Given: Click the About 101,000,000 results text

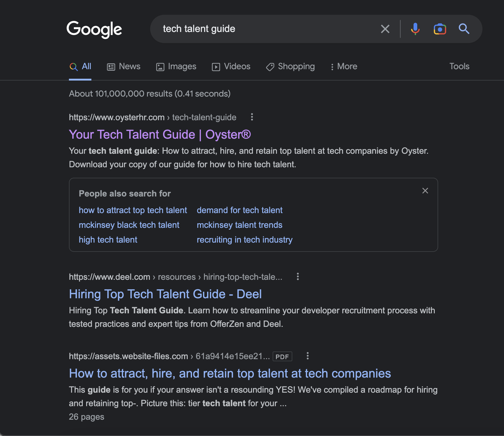Looking at the screenshot, I should coord(150,93).
